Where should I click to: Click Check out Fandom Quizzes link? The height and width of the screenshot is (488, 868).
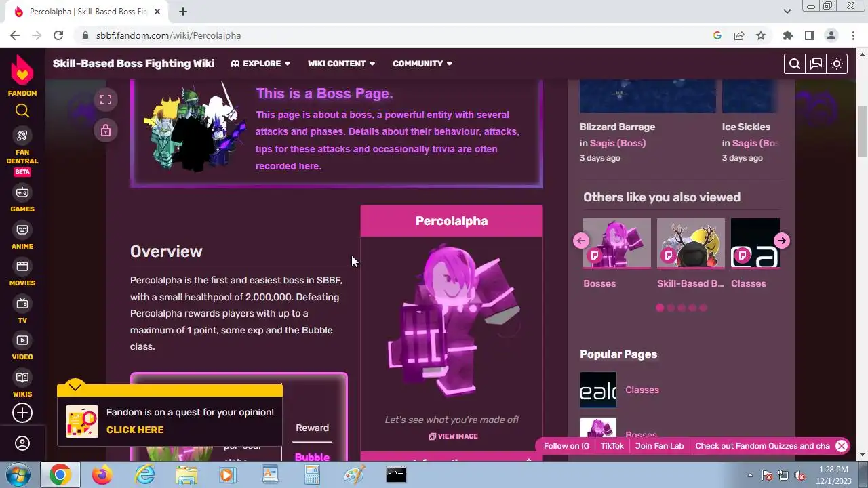(762, 446)
